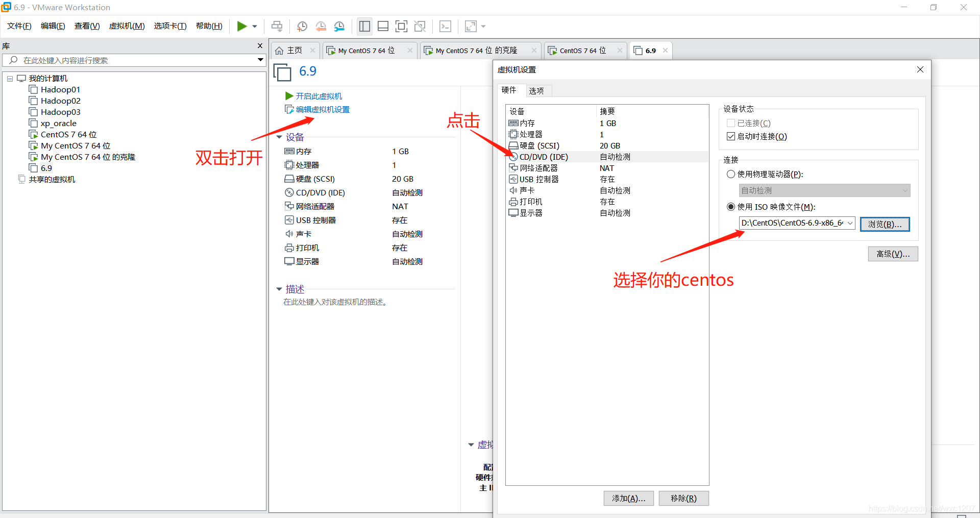Click the take snapshot clock icon
Screen dimensions: 980x518
pyautogui.click(x=302, y=26)
